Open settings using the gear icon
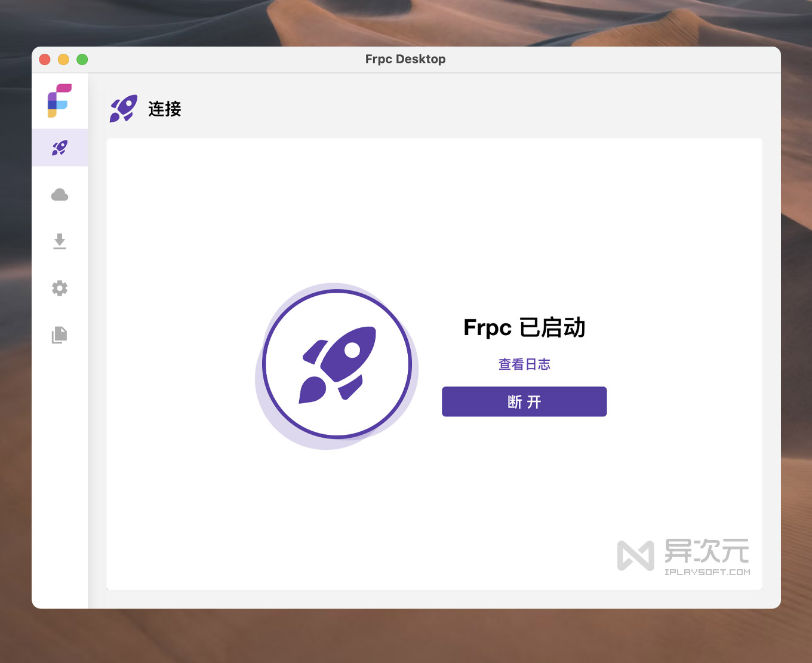 point(60,288)
